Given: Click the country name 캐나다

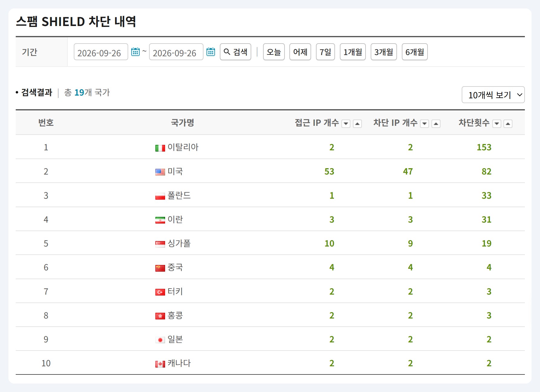Looking at the screenshot, I should click(x=179, y=363).
